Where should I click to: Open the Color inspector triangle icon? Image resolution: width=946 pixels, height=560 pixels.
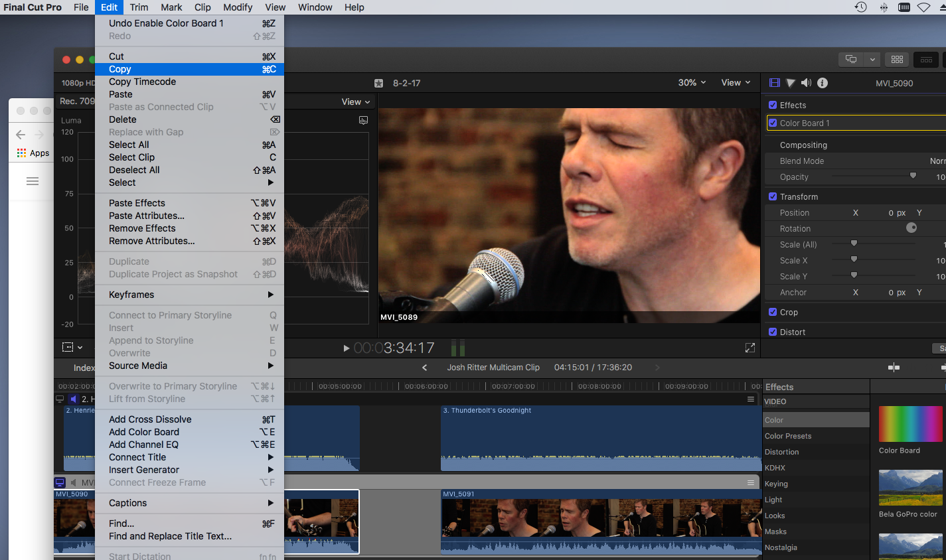pos(791,83)
